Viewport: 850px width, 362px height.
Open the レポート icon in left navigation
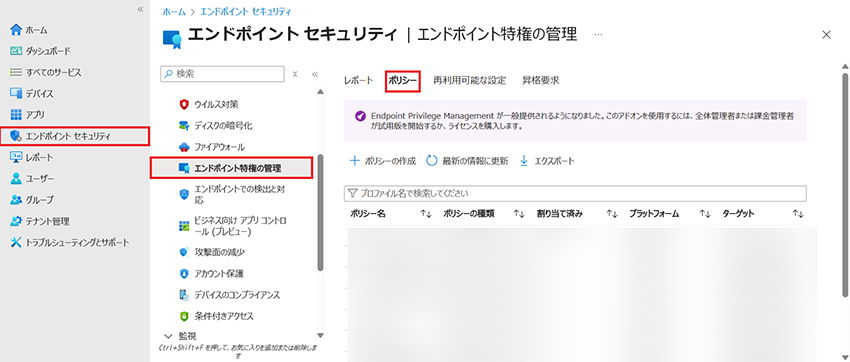click(16, 157)
